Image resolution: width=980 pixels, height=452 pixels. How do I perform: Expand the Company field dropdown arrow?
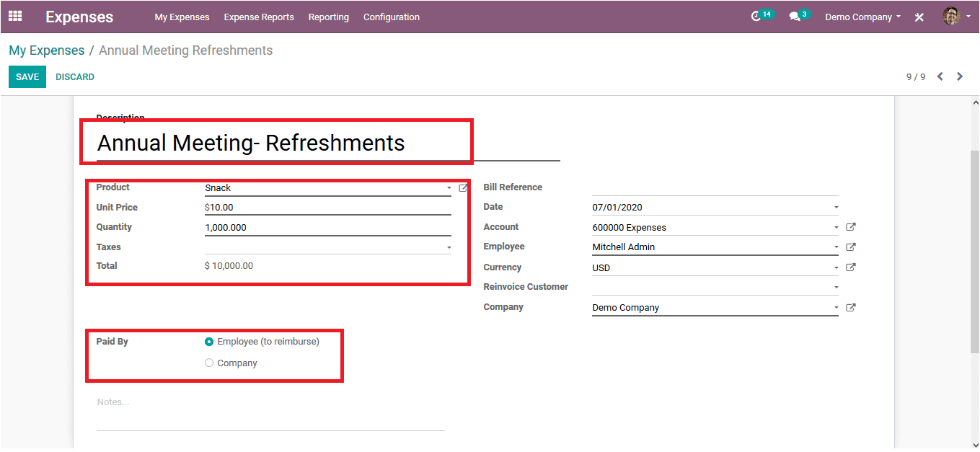(836, 308)
